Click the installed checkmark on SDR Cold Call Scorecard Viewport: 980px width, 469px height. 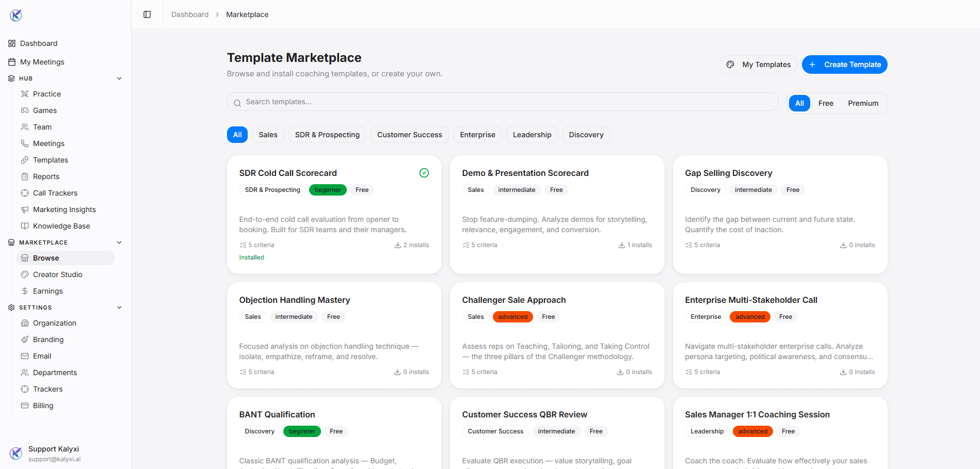(x=424, y=172)
